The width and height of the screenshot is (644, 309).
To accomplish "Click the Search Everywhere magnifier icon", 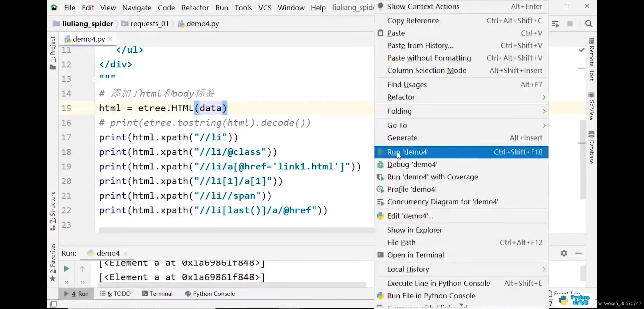I will pyautogui.click(x=588, y=24).
